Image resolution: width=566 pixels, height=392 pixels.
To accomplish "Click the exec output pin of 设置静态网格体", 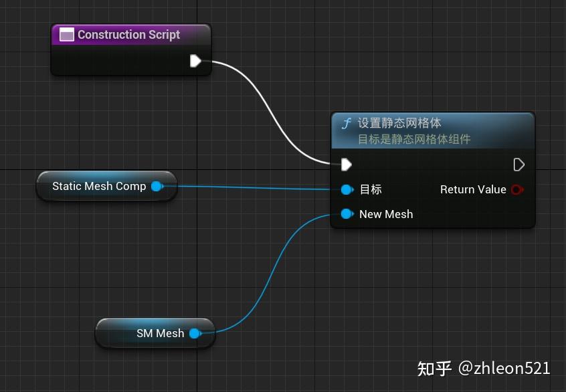I will [x=519, y=164].
